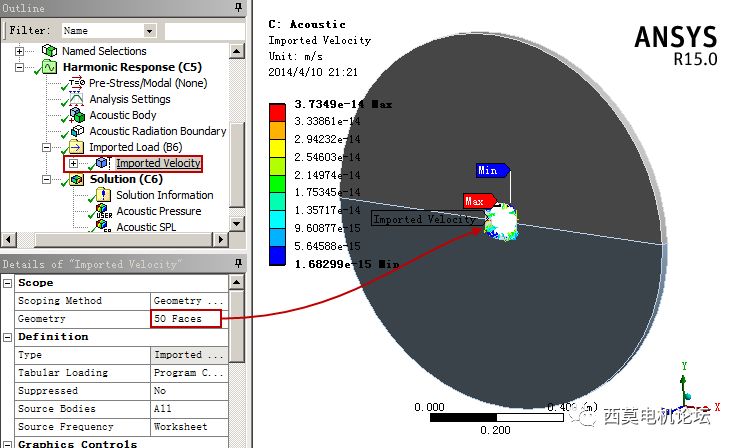Click the Solution Information icon
The height and width of the screenshot is (448, 734).
tap(103, 195)
